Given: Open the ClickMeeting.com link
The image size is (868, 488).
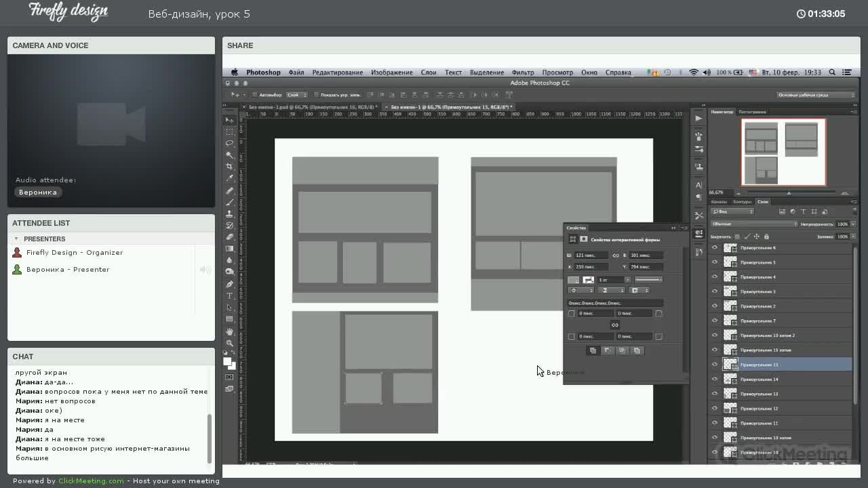Looking at the screenshot, I should (x=91, y=481).
